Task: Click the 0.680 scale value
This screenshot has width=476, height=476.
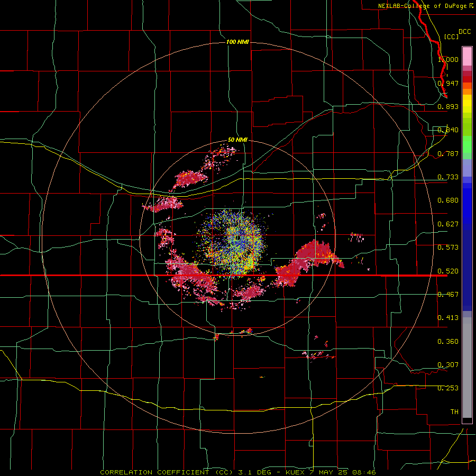Action: coord(448,200)
